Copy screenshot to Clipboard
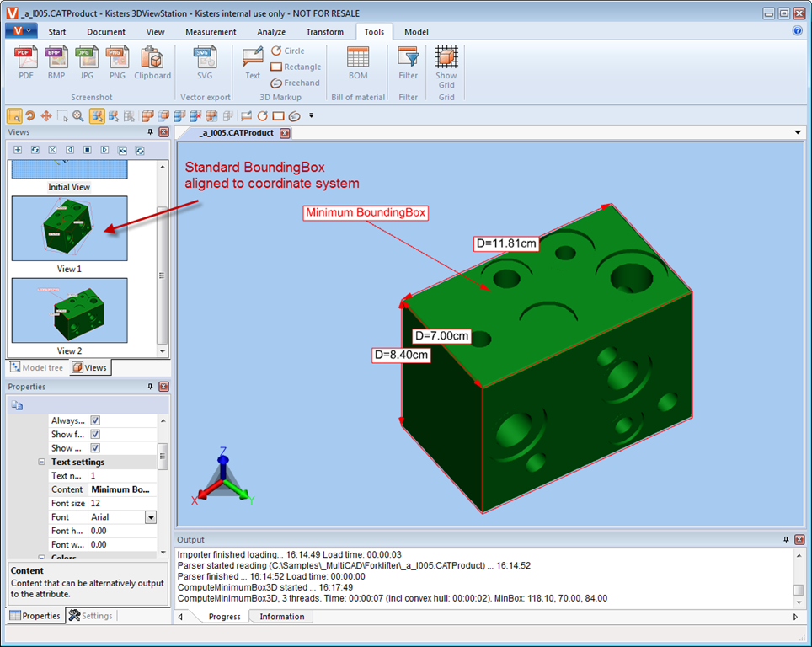Image resolution: width=812 pixels, height=647 pixels. point(152,62)
